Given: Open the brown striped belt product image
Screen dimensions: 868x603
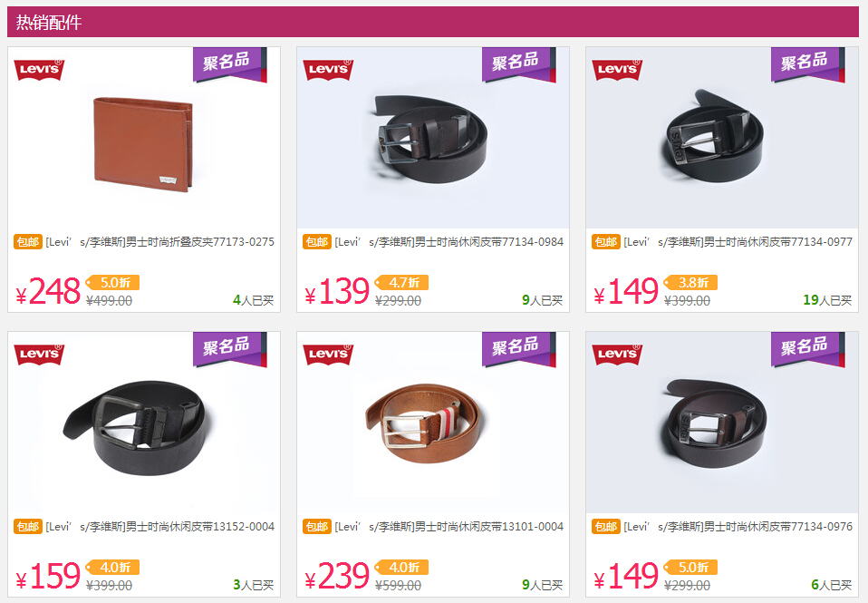Looking at the screenshot, I should tap(423, 423).
